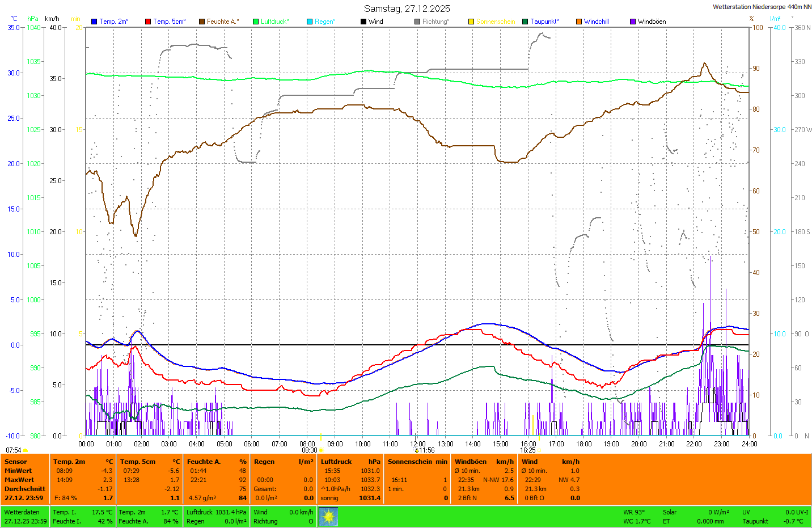Screen dimensions: 812x528
Task: Click the date title Samstag, 27.12.2025
Action: pyautogui.click(x=407, y=9)
